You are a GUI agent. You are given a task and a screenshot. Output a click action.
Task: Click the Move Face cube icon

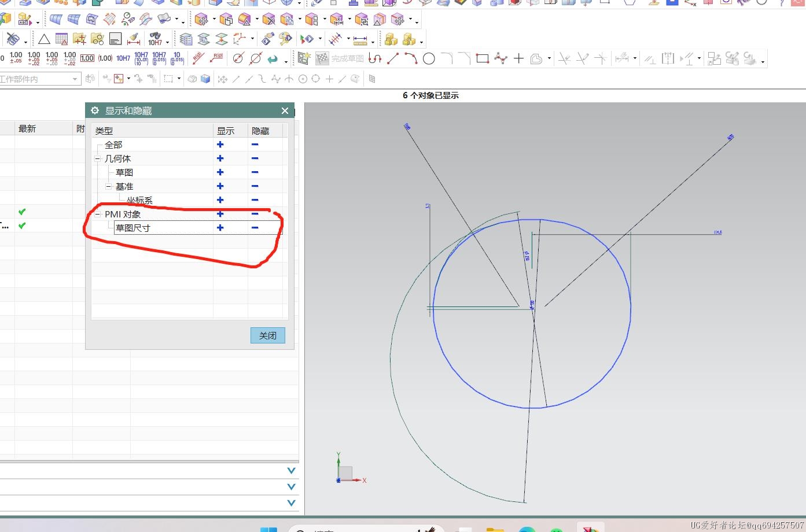201,20
